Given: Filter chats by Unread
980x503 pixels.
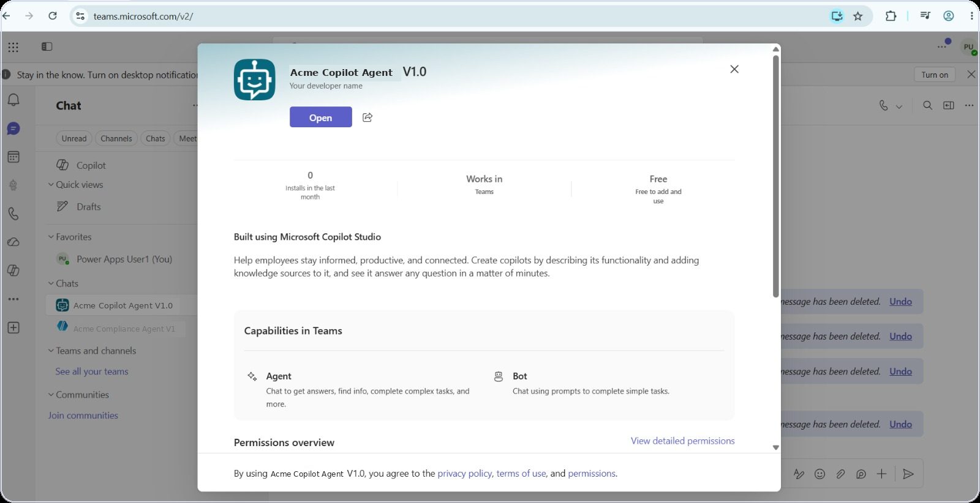Looking at the screenshot, I should click(74, 138).
